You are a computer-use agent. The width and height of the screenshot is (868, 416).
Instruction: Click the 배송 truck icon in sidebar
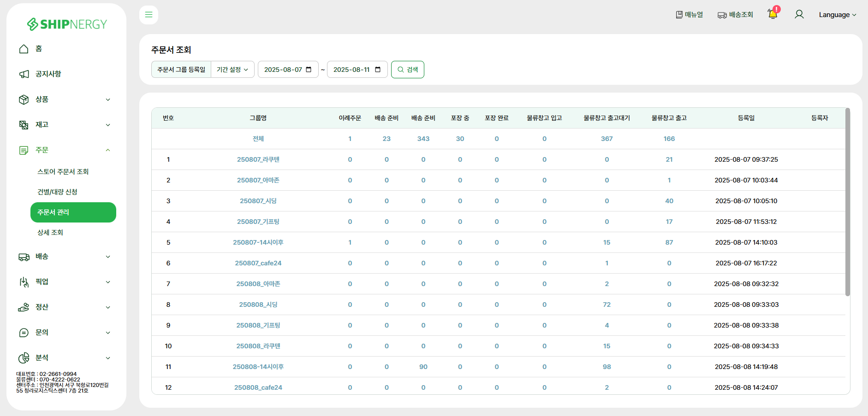coord(24,257)
